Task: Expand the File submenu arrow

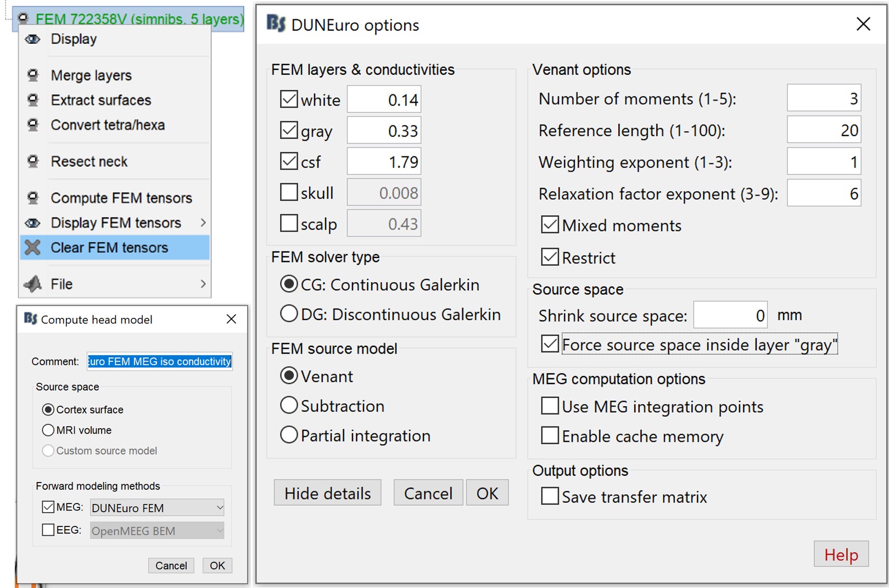Action: click(x=203, y=284)
